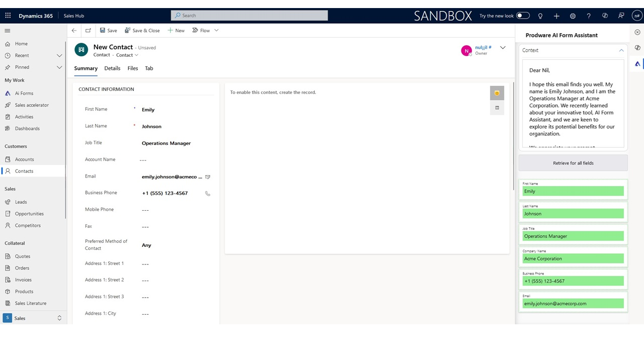Edit the Job Title field
Screen dimensions: 644x362
pyautogui.click(x=176, y=143)
